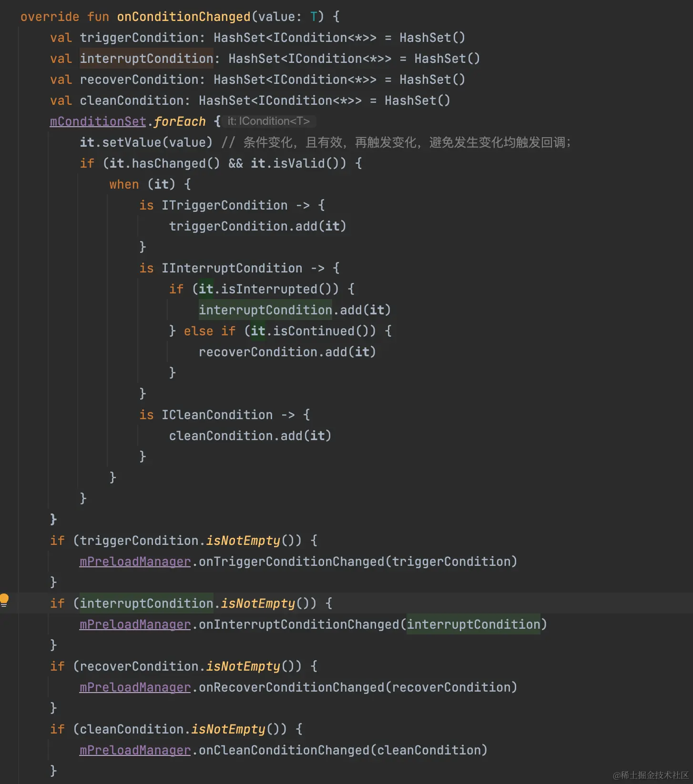The width and height of the screenshot is (693, 784).
Task: Click triggerCondition in the triggerCondition.add(it) line
Action: (228, 226)
